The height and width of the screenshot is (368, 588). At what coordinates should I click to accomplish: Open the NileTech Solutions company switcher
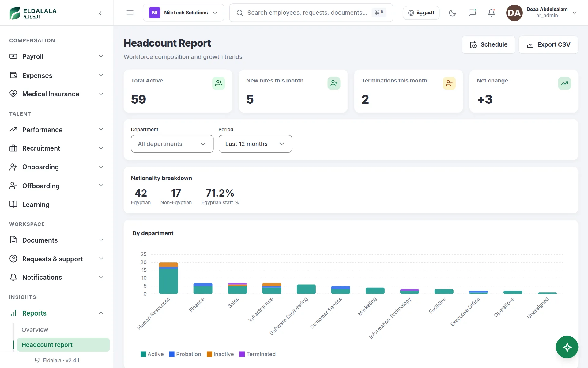(x=183, y=13)
